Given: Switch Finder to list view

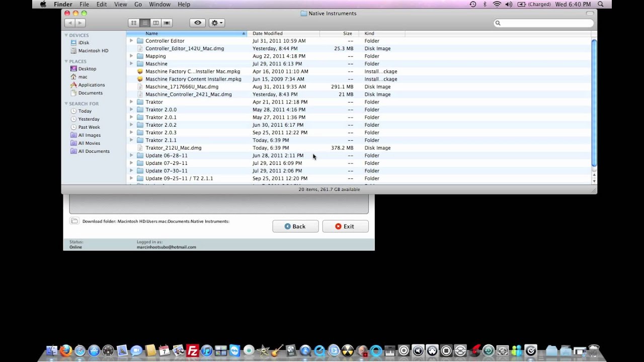Looking at the screenshot, I should click(145, 23).
